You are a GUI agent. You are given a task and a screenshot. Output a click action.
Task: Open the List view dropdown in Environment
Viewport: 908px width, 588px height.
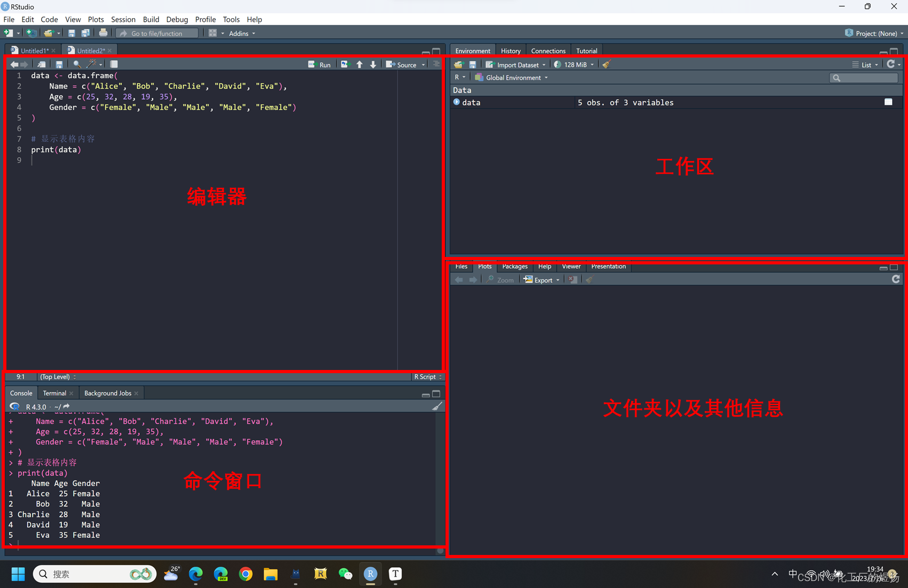[865, 65]
